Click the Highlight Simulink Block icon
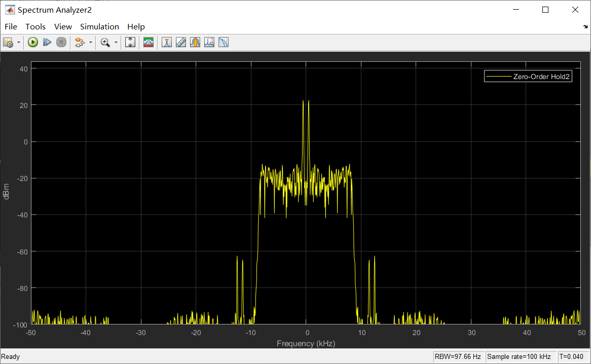The image size is (591, 364). coord(80,42)
